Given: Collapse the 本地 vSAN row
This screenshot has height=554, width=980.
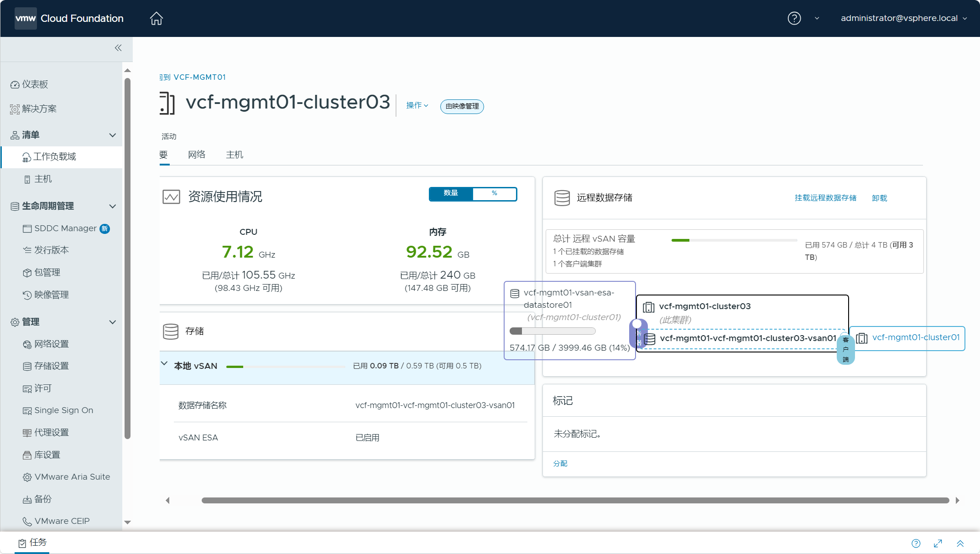Looking at the screenshot, I should (164, 364).
